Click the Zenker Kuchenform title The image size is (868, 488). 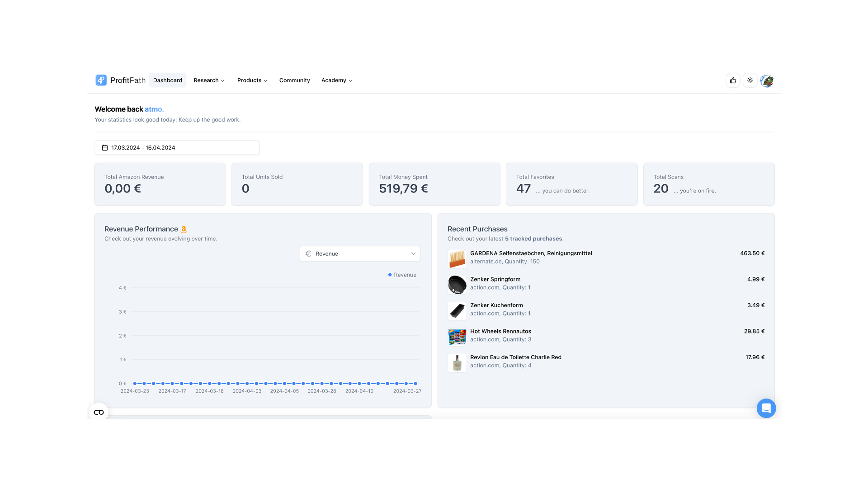pos(496,305)
